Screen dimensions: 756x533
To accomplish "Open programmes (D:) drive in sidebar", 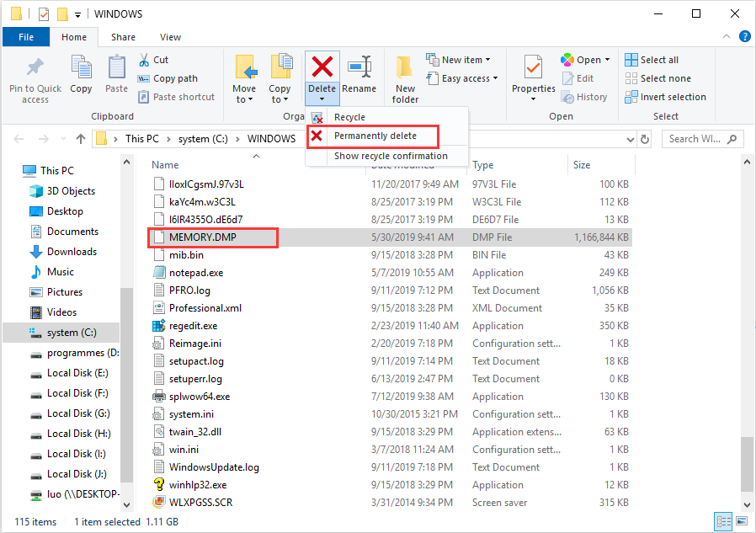I will point(74,353).
